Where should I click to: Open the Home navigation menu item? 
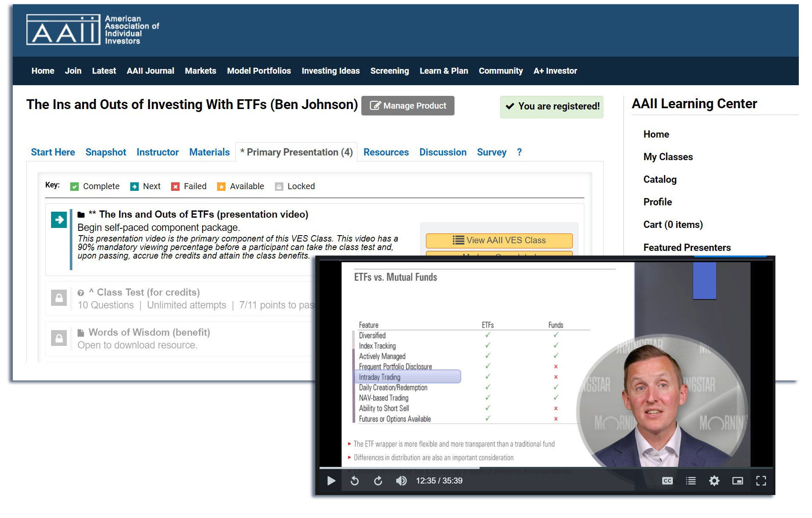[43, 71]
